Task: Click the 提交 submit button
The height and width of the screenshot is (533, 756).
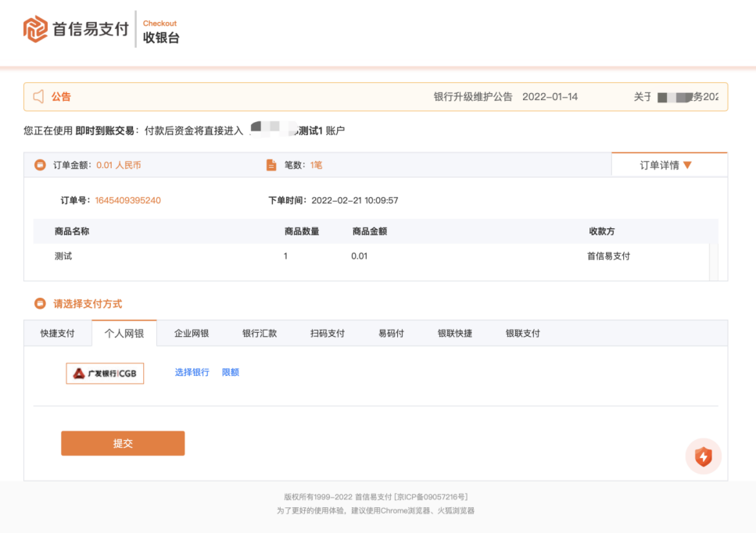Action: coord(123,443)
